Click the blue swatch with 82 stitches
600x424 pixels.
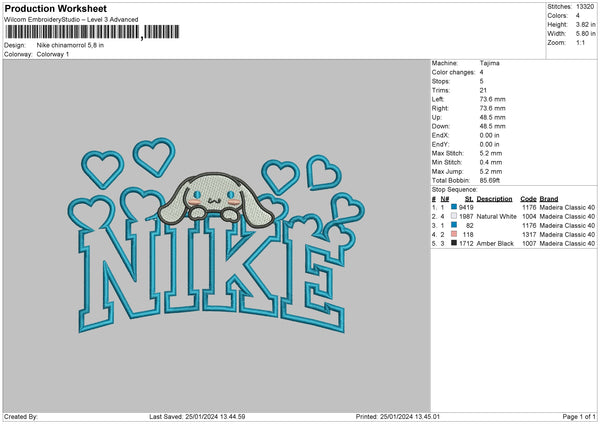tap(454, 225)
